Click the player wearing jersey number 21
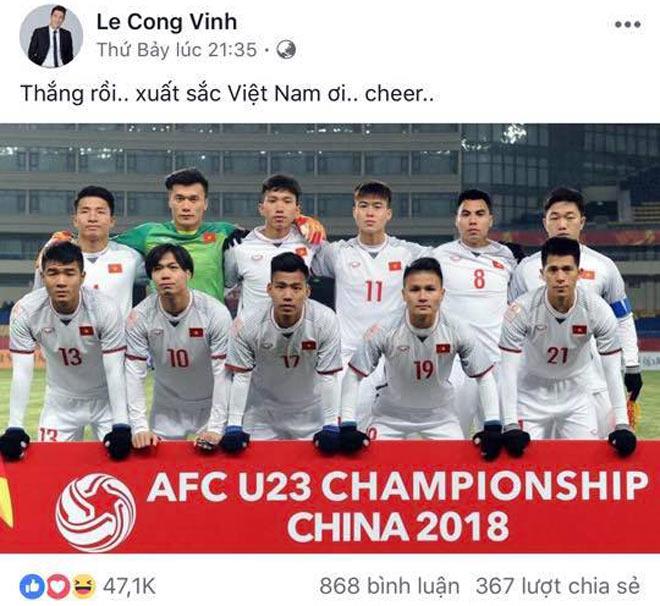 click(x=562, y=340)
